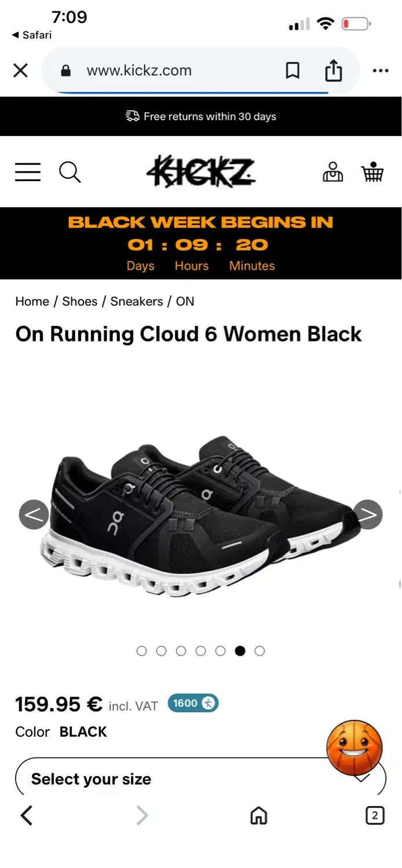Tap the share icon in address bar
This screenshot has width=402, height=868.
pyautogui.click(x=334, y=71)
